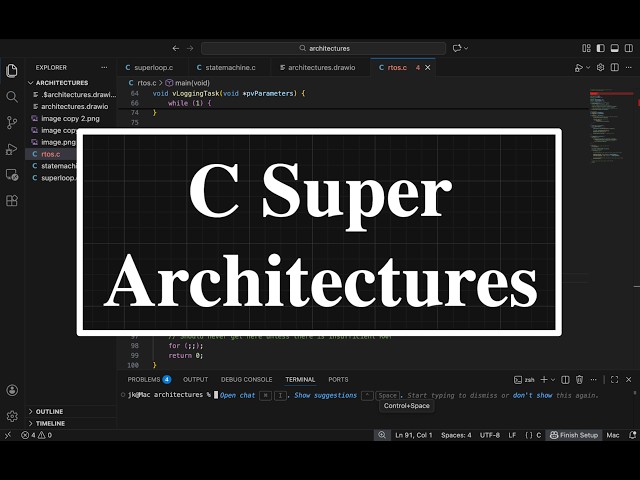Screen dimensions: 640x480
Task: Click the architectures command center search box
Action: point(323,48)
